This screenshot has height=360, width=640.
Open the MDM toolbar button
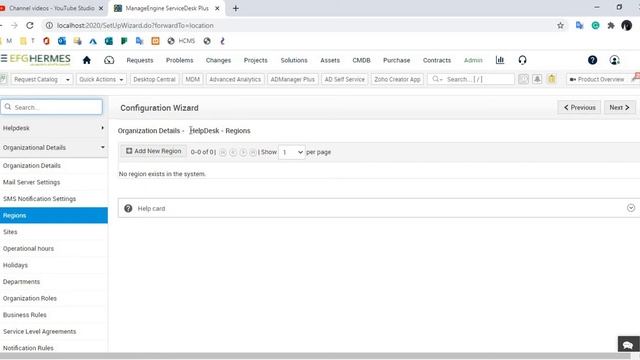[193, 79]
